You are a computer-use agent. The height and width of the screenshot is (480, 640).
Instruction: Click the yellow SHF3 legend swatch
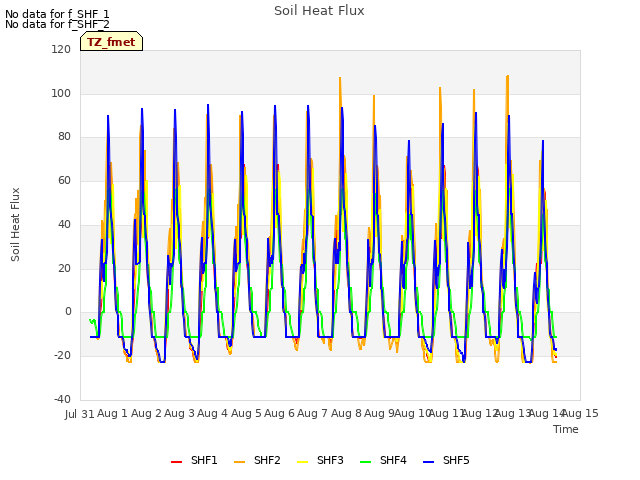(302, 462)
